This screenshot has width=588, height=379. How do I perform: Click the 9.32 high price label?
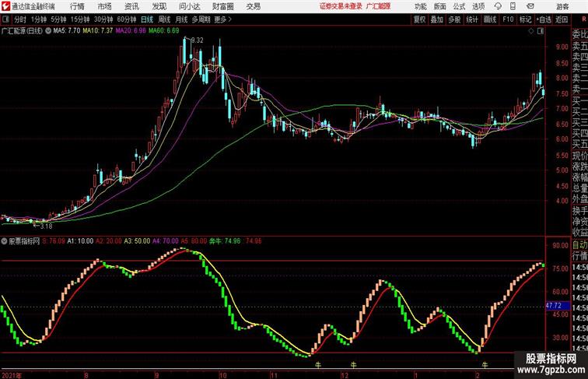coord(198,40)
